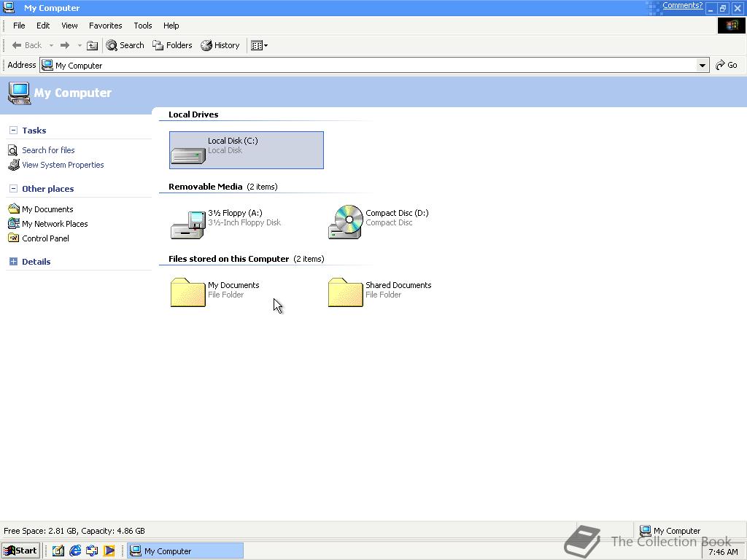This screenshot has width=747, height=560.
Task: Open the File menu
Action: tap(19, 26)
